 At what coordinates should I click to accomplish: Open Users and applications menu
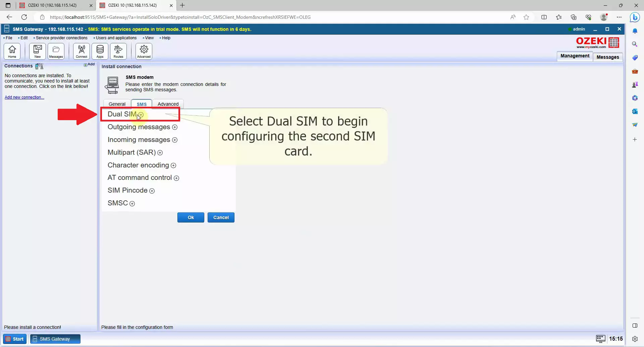(116, 38)
